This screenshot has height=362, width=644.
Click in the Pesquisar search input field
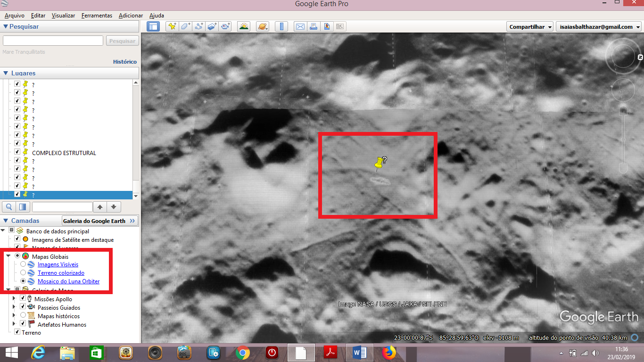coord(53,41)
